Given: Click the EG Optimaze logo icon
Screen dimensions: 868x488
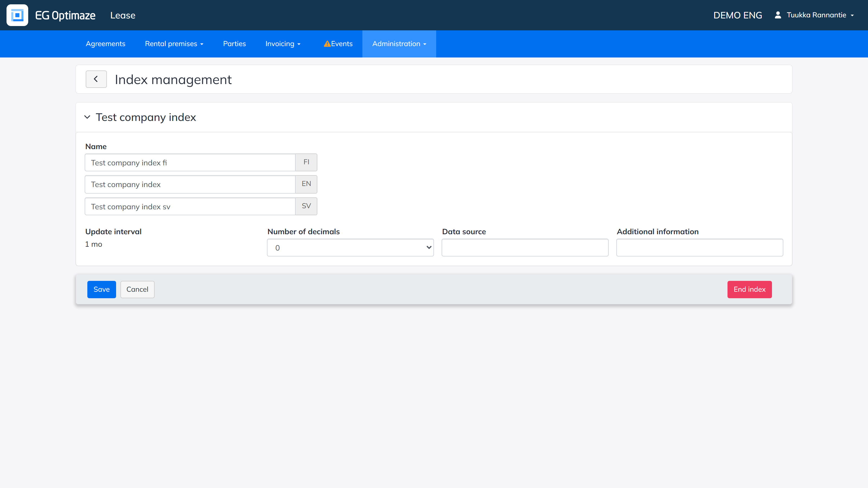Looking at the screenshot, I should [17, 15].
